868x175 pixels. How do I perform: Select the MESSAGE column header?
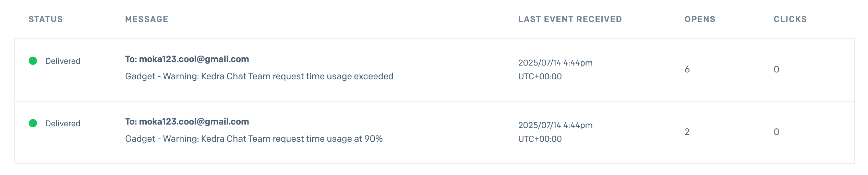click(x=147, y=19)
